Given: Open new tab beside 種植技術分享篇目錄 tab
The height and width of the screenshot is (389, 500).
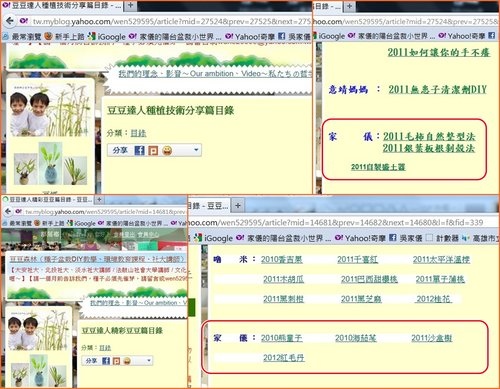Looking at the screenshot, I should click(130, 5).
